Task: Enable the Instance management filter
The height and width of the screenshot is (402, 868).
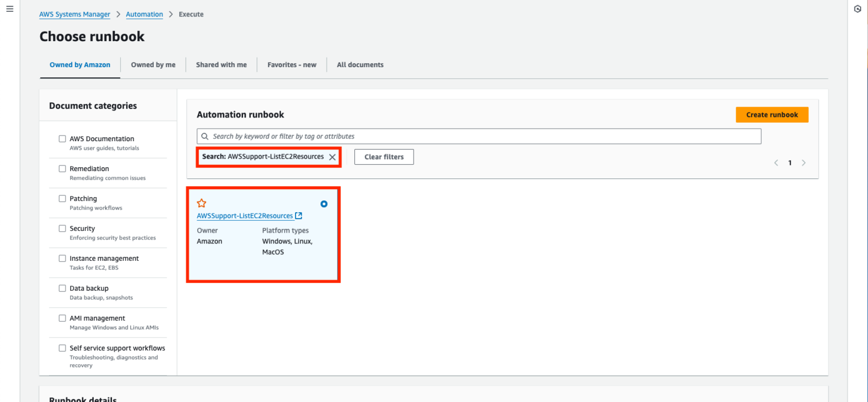Action: click(x=62, y=258)
